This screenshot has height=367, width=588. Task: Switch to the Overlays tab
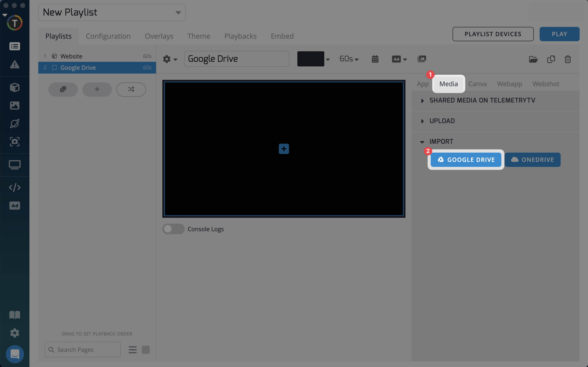(159, 36)
